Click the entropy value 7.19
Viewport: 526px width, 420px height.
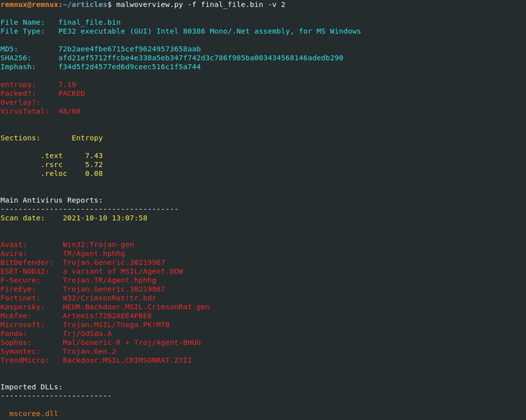(x=67, y=85)
